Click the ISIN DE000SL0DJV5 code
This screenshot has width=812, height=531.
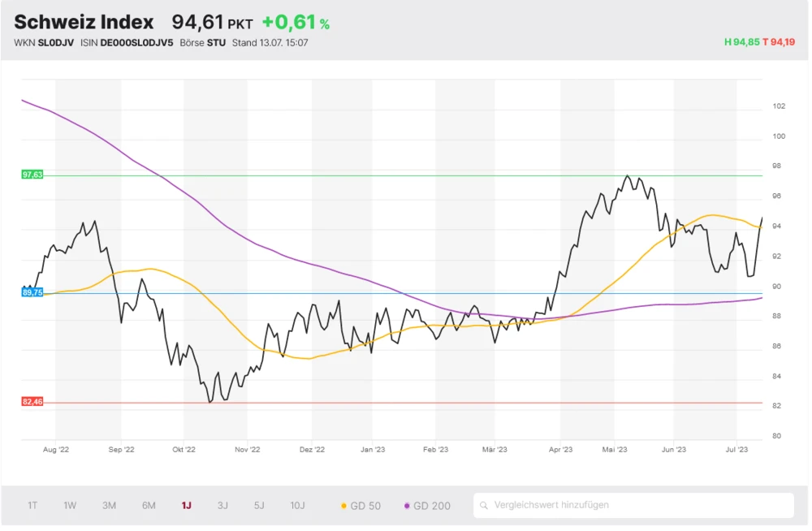click(x=138, y=42)
